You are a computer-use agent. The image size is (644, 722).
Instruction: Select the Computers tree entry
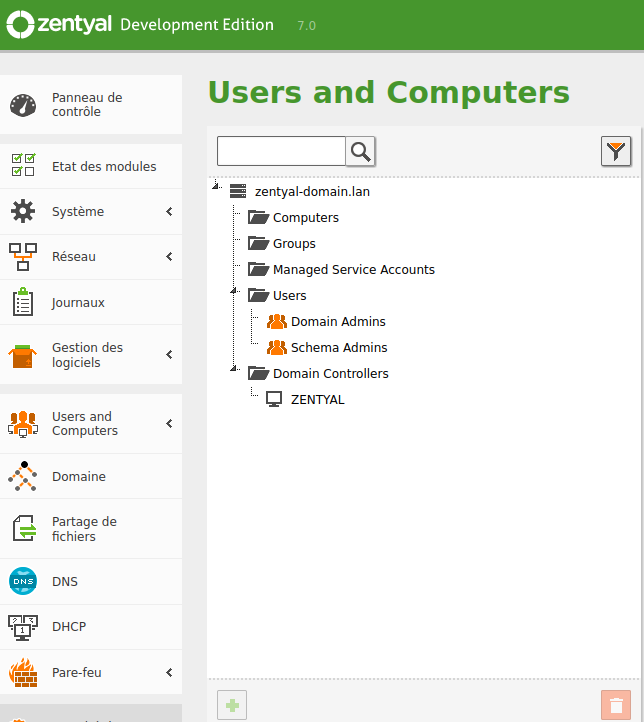point(306,217)
